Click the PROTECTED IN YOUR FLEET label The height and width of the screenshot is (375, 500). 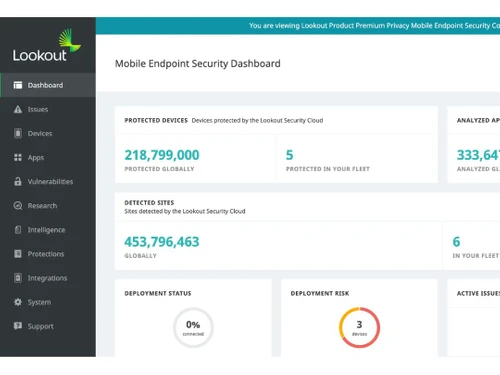[x=328, y=169]
